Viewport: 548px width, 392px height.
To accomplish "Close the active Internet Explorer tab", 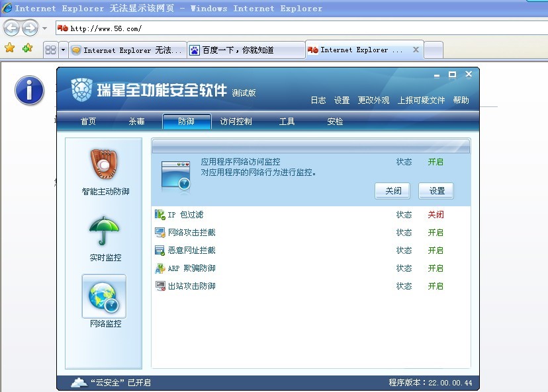I will [416, 50].
